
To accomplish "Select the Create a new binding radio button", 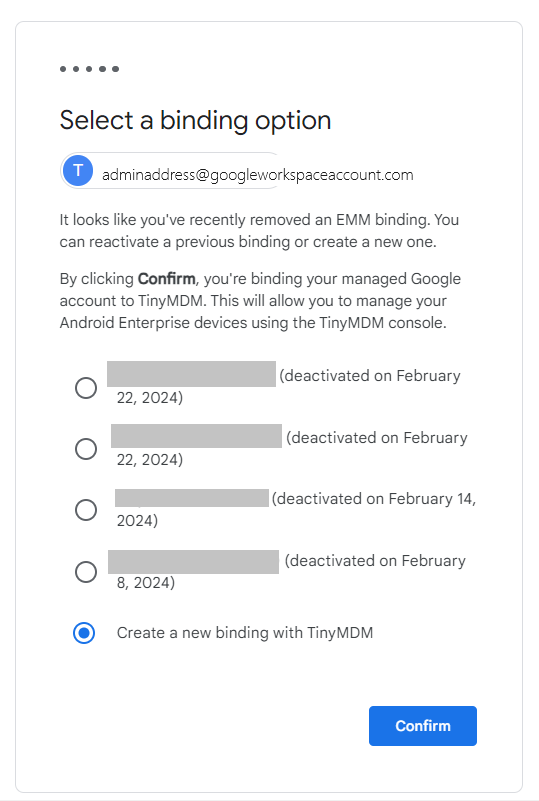I will [84, 633].
